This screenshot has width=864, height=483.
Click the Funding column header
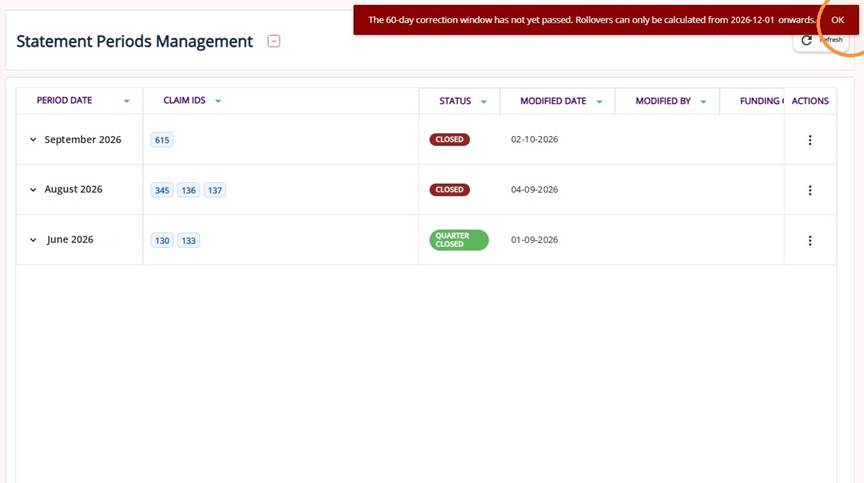tap(760, 101)
